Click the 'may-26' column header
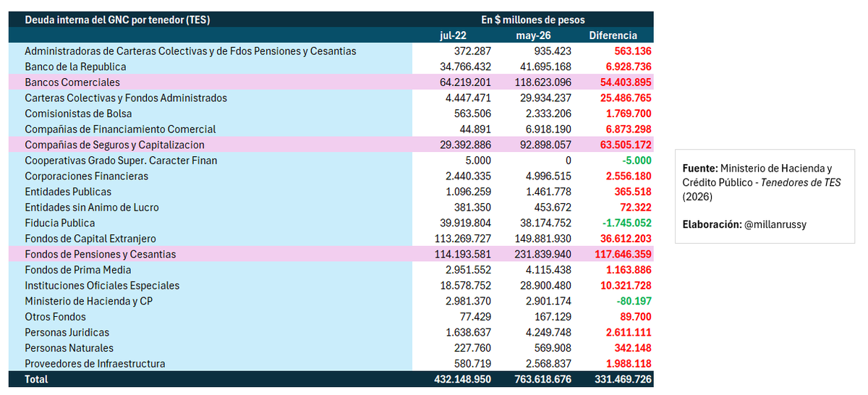The width and height of the screenshot is (868, 395). pos(533,35)
